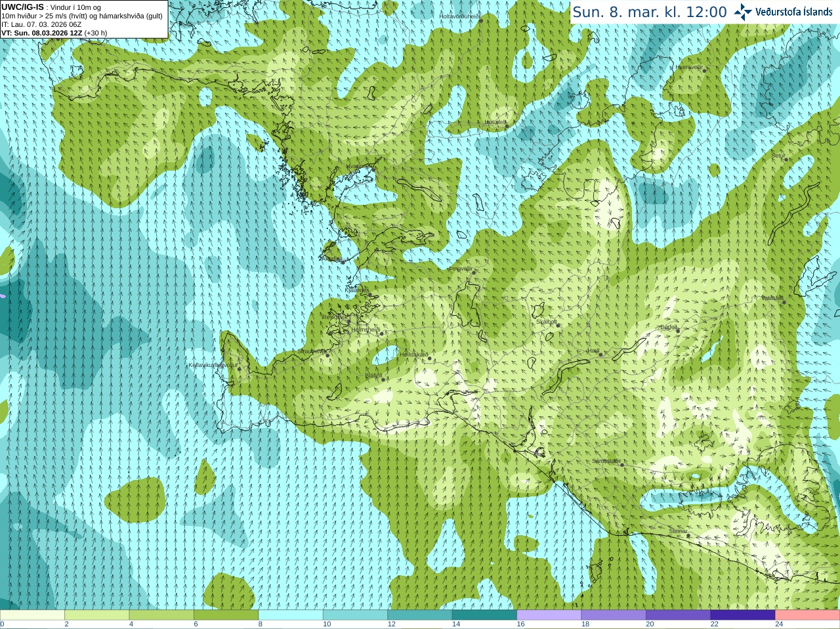The width and height of the screenshot is (840, 629).
Task: Click the Sámsstaðir station label
Action: 606,461
